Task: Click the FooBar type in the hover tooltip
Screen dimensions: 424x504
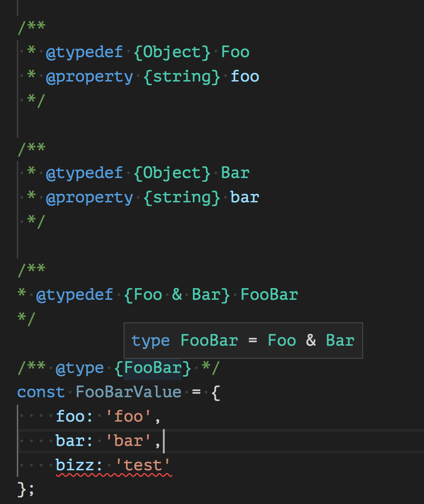Action: 209,341
